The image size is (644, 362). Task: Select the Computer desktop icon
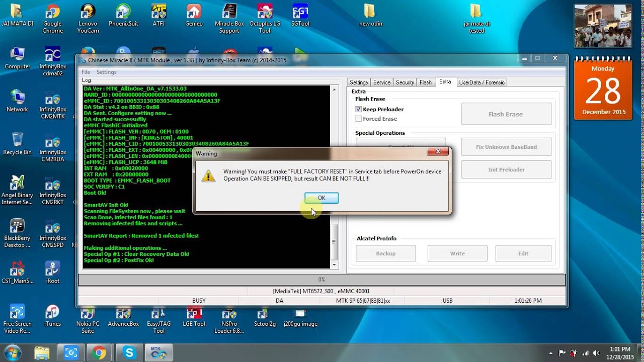point(17,58)
